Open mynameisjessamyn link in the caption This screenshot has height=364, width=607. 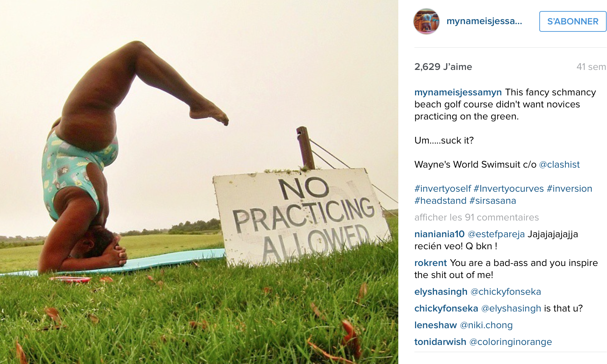pyautogui.click(x=458, y=92)
